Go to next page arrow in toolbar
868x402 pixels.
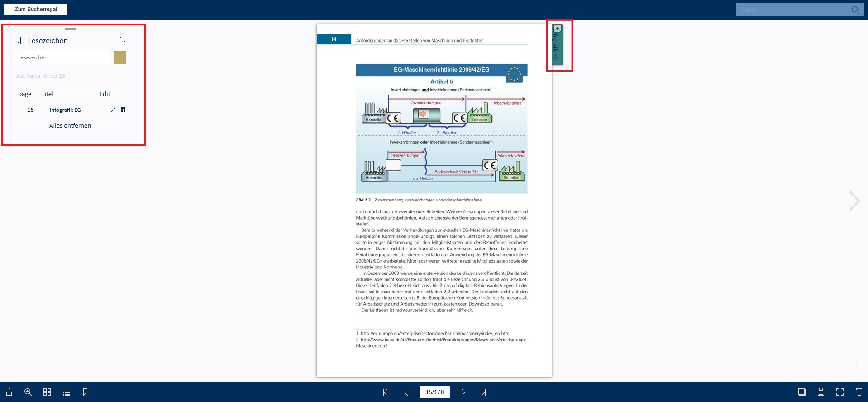[x=462, y=392]
